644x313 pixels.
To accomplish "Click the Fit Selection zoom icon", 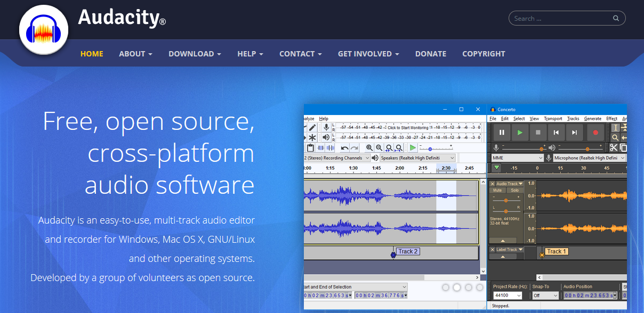I will (389, 148).
